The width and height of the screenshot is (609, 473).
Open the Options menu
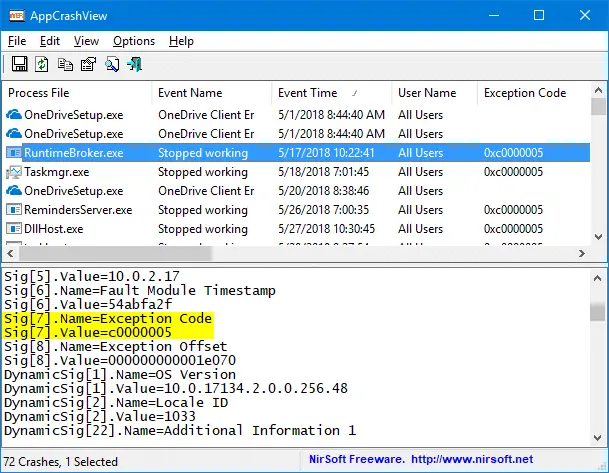[134, 41]
